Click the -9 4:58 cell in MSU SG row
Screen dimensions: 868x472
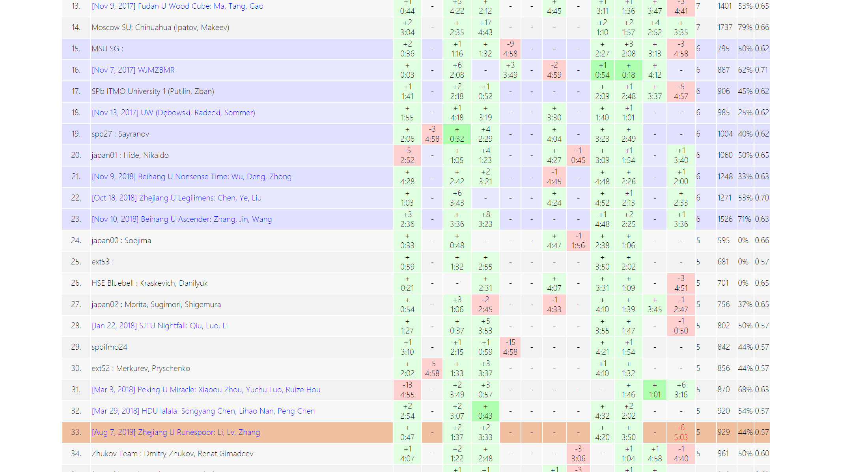tap(510, 49)
